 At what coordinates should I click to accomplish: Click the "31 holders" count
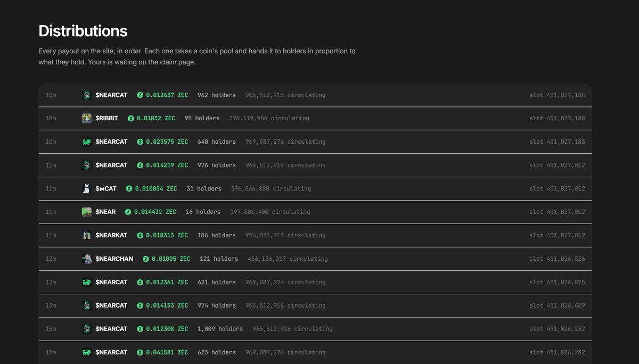(204, 189)
